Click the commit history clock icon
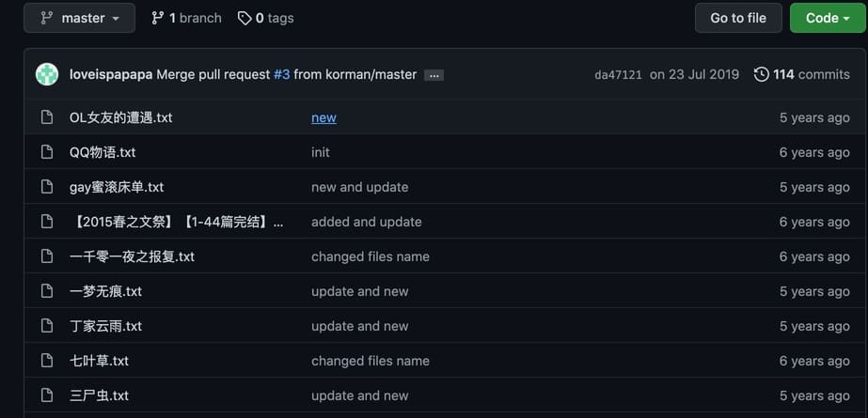This screenshot has width=868, height=418. (761, 74)
